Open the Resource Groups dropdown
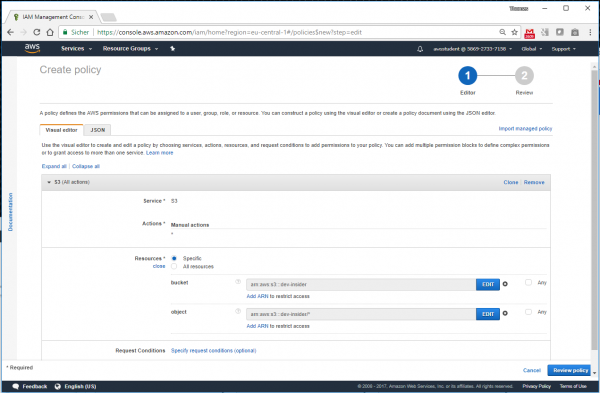This screenshot has height=393, width=600. click(130, 49)
